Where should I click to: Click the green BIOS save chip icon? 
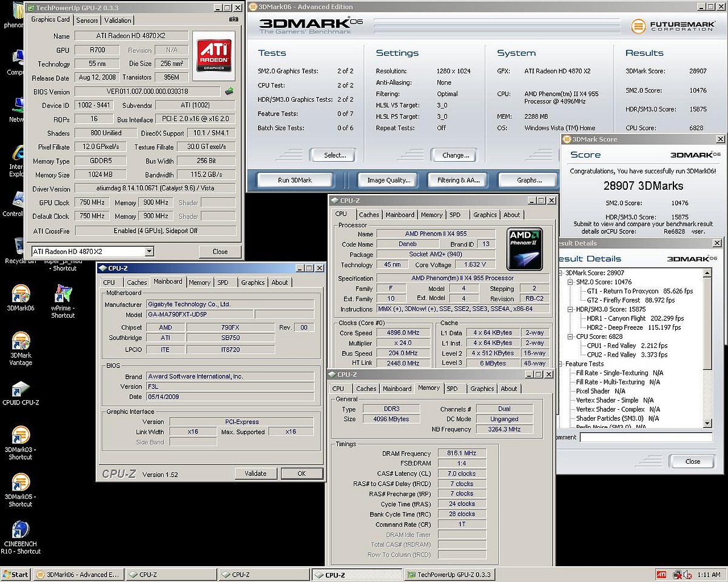229,92
